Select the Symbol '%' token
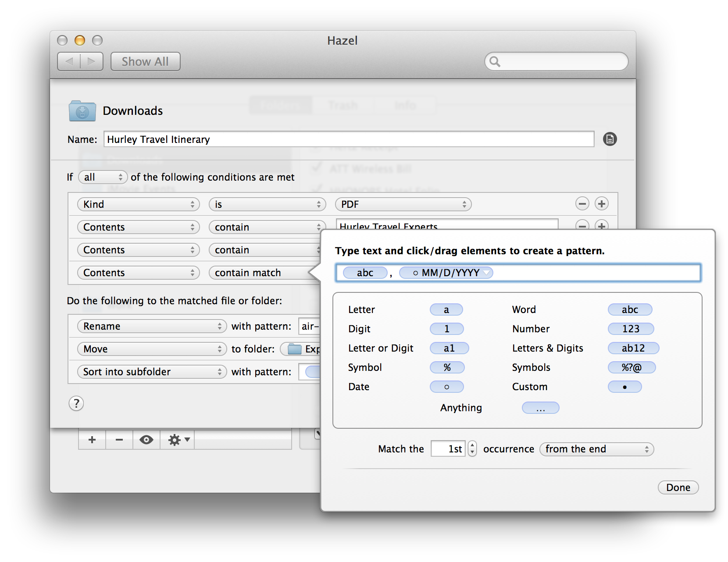This screenshot has height=562, width=728. [x=447, y=367]
